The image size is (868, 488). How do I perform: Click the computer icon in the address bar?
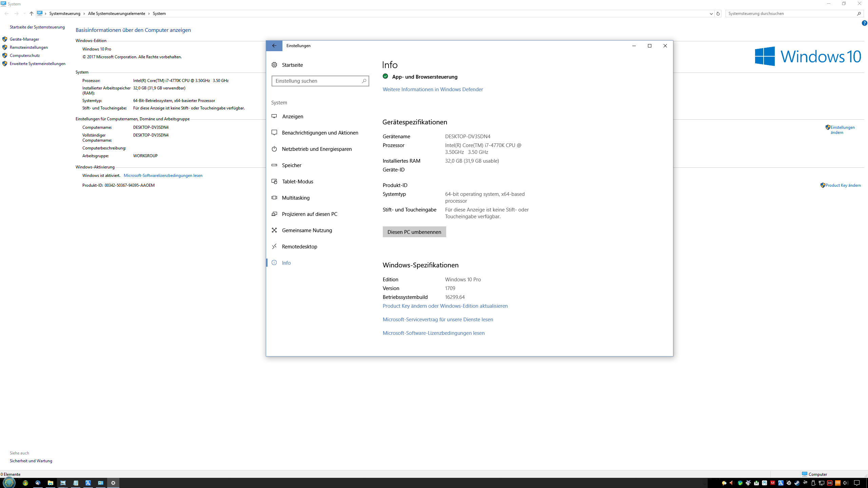point(40,13)
